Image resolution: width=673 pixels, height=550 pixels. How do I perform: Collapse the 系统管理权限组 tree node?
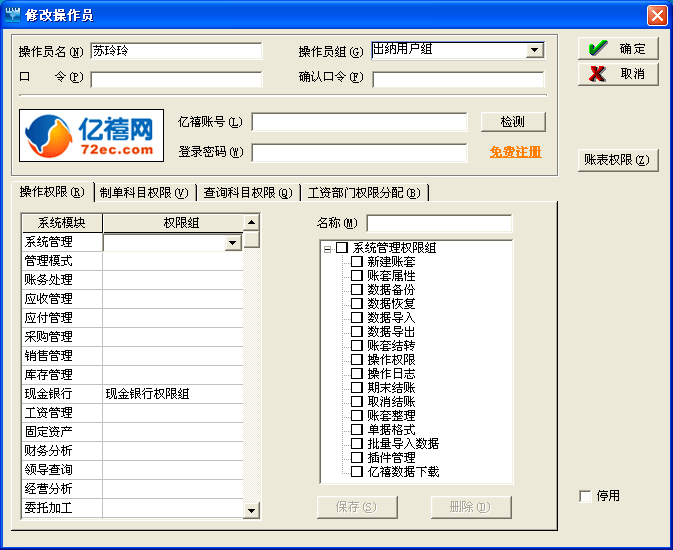pos(327,248)
